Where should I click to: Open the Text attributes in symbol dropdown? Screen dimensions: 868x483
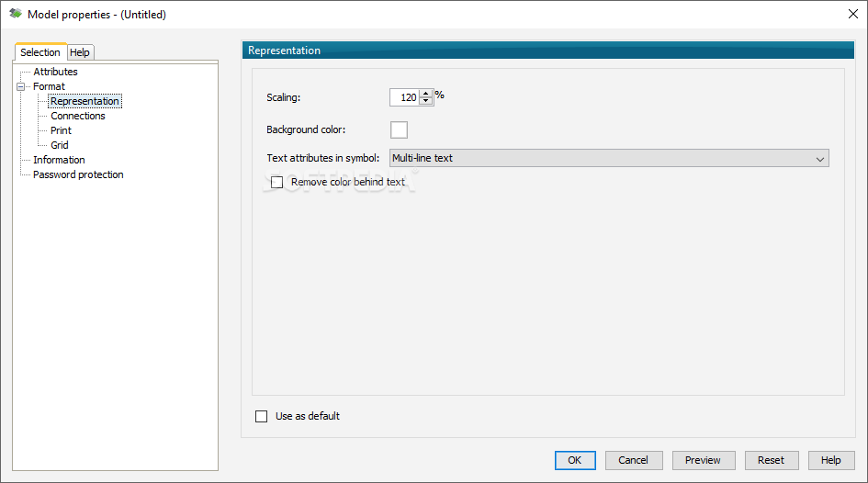(609, 158)
